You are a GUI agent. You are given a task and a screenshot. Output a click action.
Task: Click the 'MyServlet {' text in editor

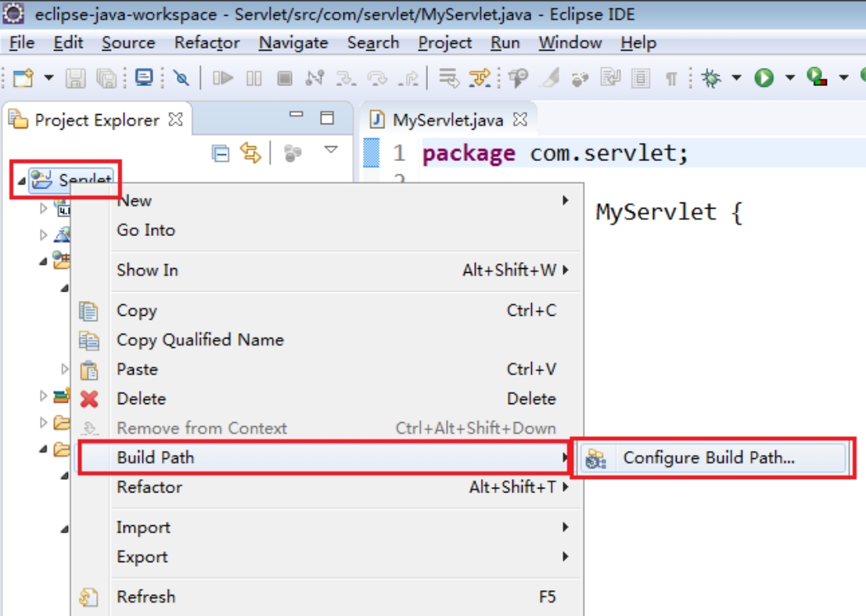(x=669, y=212)
